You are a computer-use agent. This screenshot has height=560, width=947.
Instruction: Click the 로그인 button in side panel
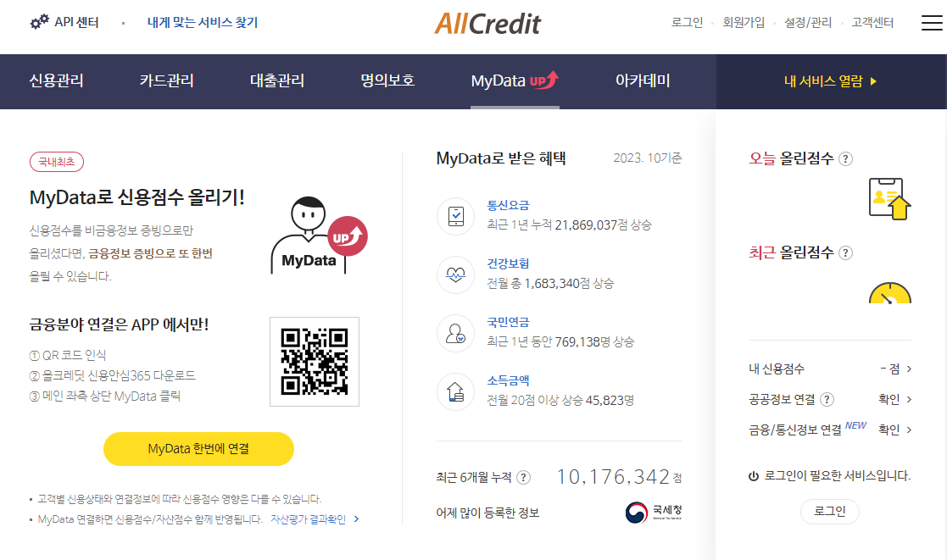(x=830, y=511)
